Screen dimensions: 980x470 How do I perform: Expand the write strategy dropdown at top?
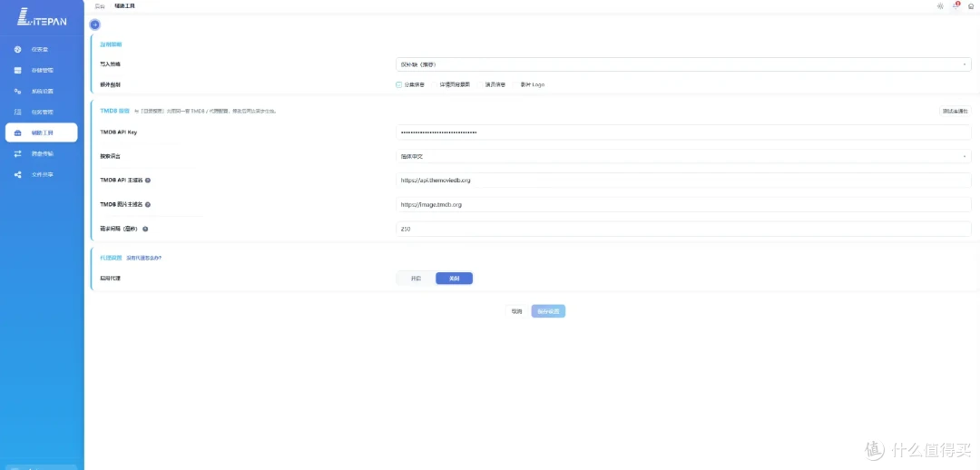click(683, 64)
